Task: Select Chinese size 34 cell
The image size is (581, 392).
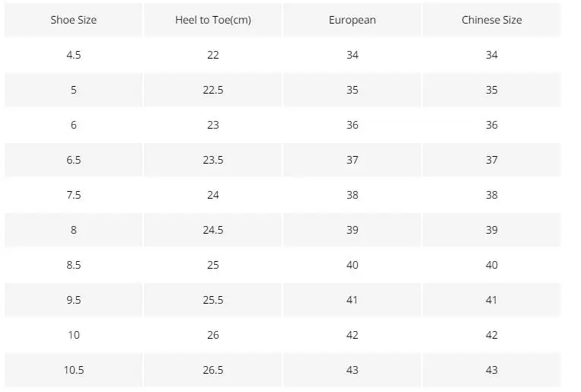Action: [x=491, y=55]
